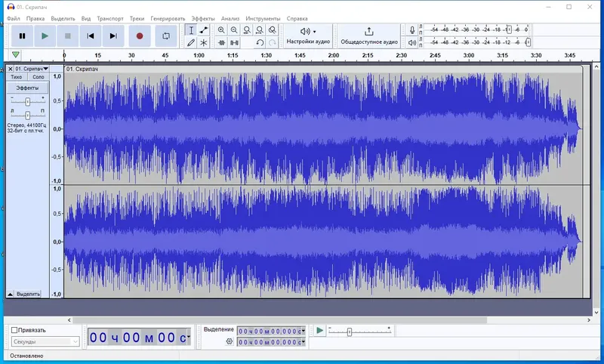Open the Инструменты menu

click(x=263, y=18)
